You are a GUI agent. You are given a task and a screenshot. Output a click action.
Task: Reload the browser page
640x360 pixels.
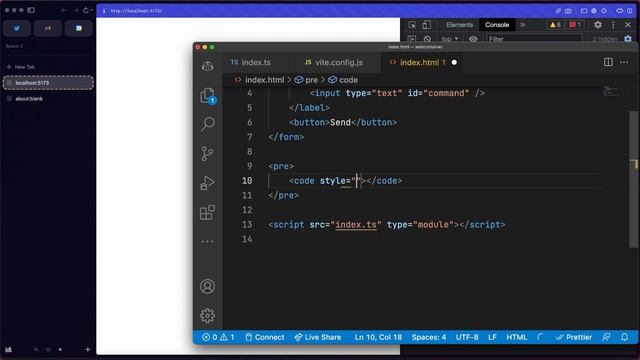(86, 10)
